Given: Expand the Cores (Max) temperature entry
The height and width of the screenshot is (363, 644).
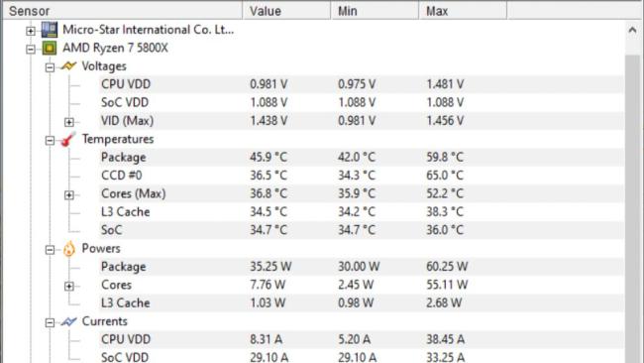Looking at the screenshot, I should click(x=69, y=194).
